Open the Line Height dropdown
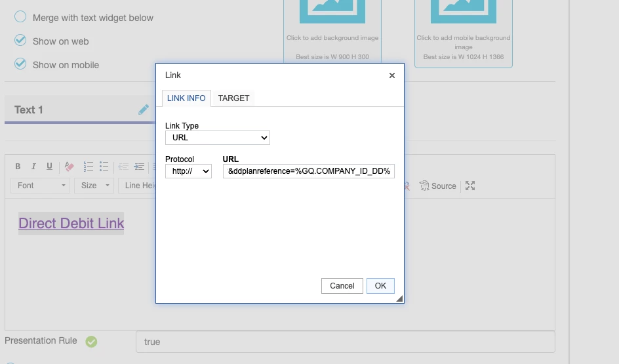 point(137,186)
